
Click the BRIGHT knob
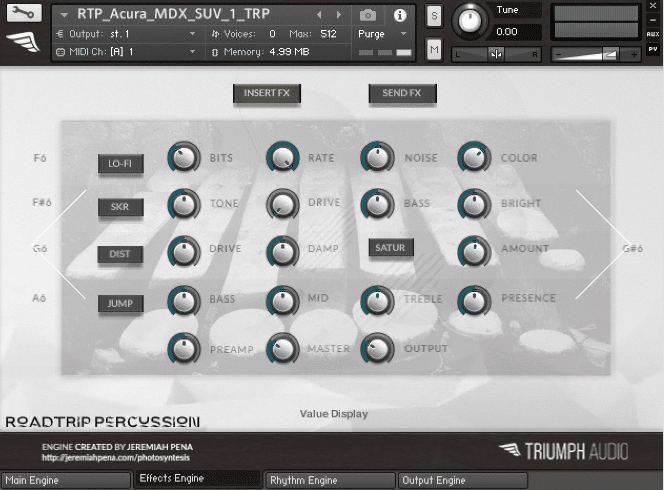tap(474, 205)
